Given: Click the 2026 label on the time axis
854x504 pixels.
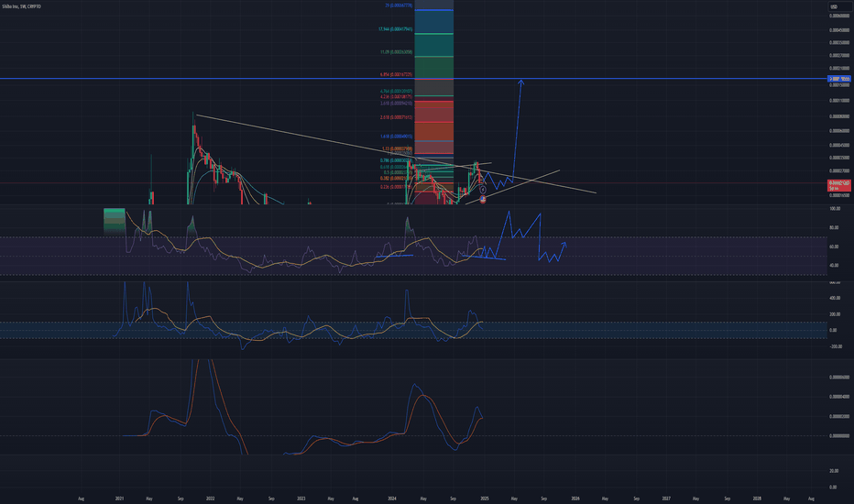Looking at the screenshot, I should 575,499.
